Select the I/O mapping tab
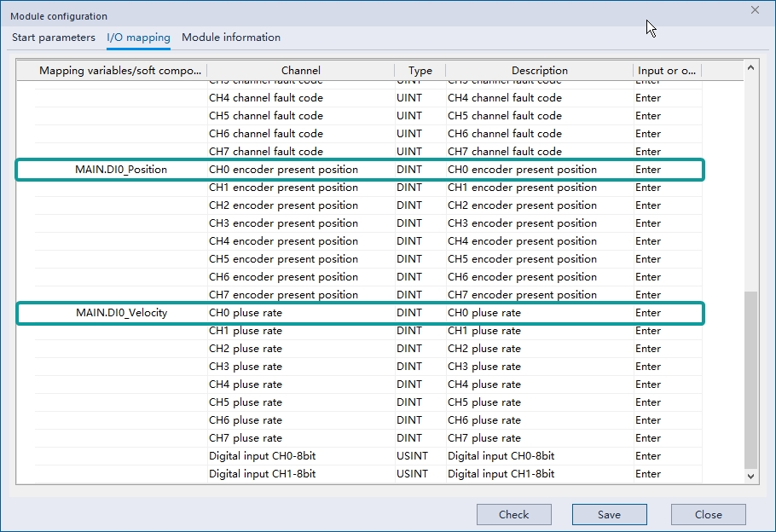This screenshot has height=532, width=776. 138,38
